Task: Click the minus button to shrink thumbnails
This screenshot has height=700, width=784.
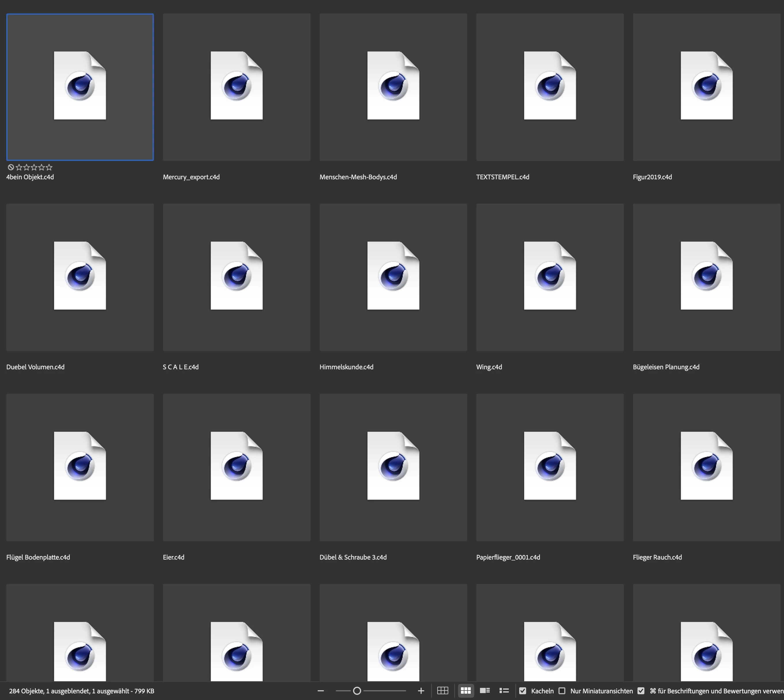Action: click(320, 691)
